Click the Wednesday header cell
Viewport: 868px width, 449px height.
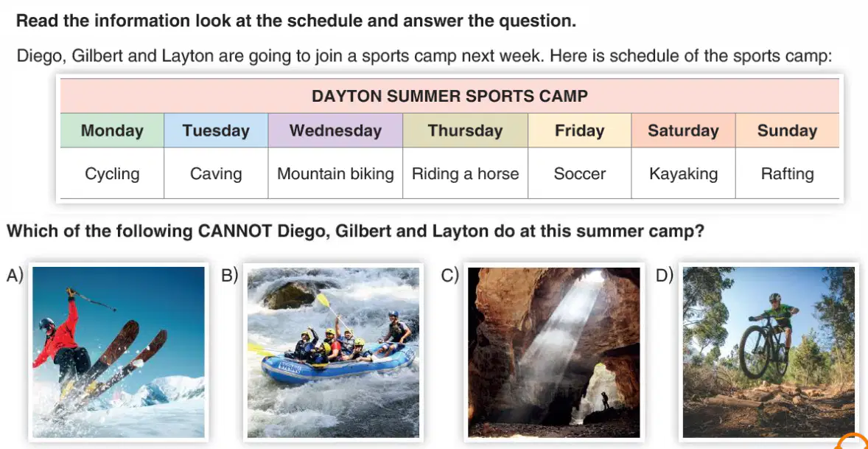pyautogui.click(x=335, y=130)
